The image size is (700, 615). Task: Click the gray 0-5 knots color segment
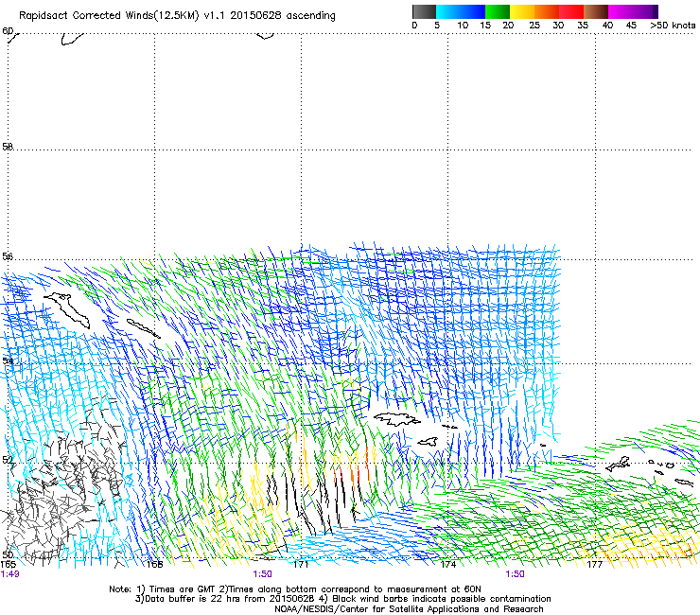(x=424, y=11)
